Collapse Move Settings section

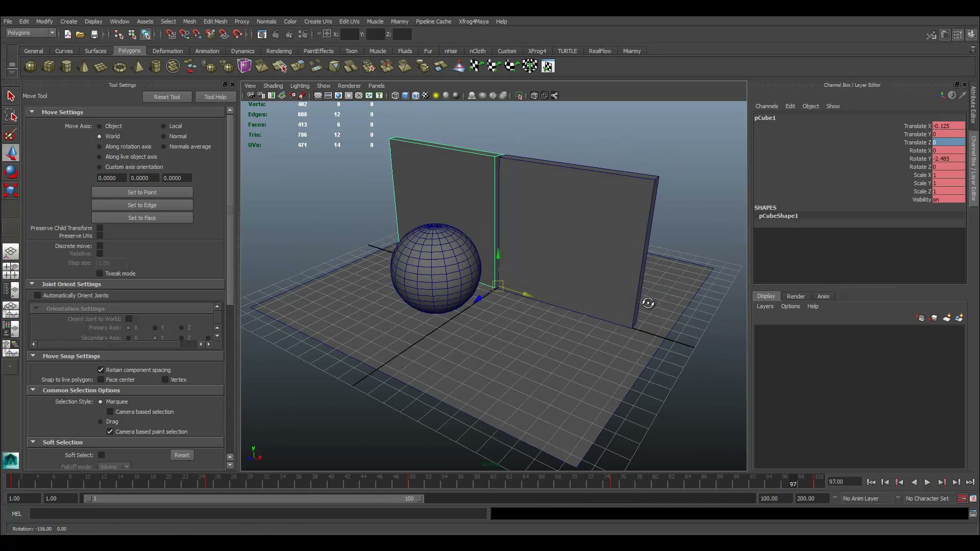tap(32, 112)
